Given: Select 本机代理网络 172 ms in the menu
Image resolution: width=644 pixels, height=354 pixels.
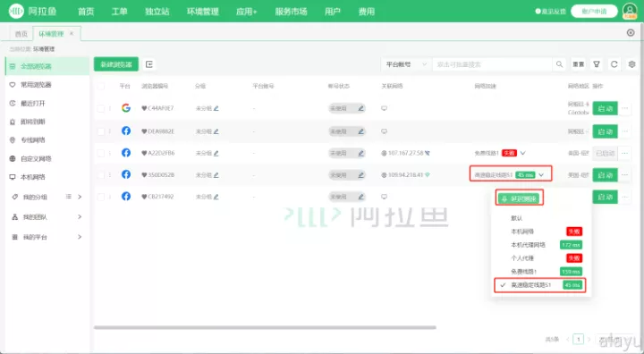Looking at the screenshot, I should coord(540,245).
